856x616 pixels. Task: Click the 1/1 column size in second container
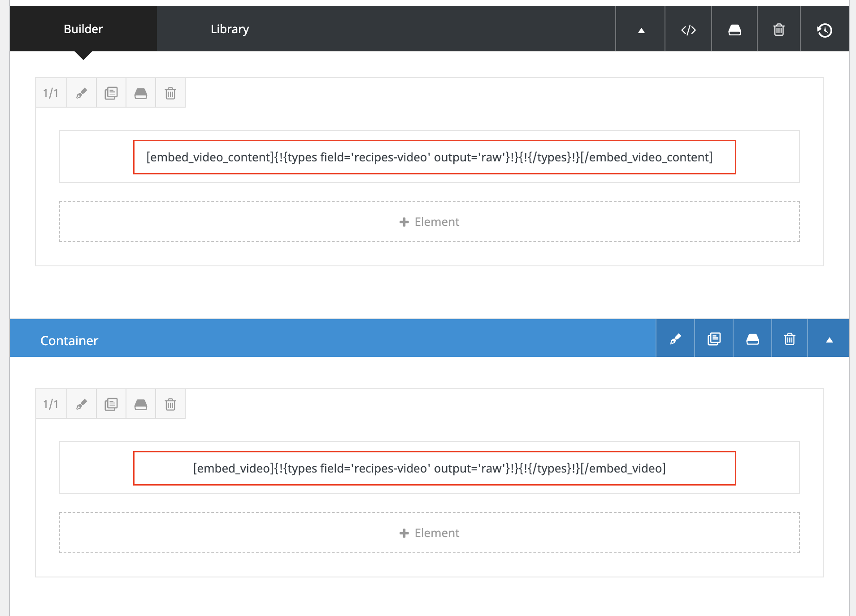(51, 404)
